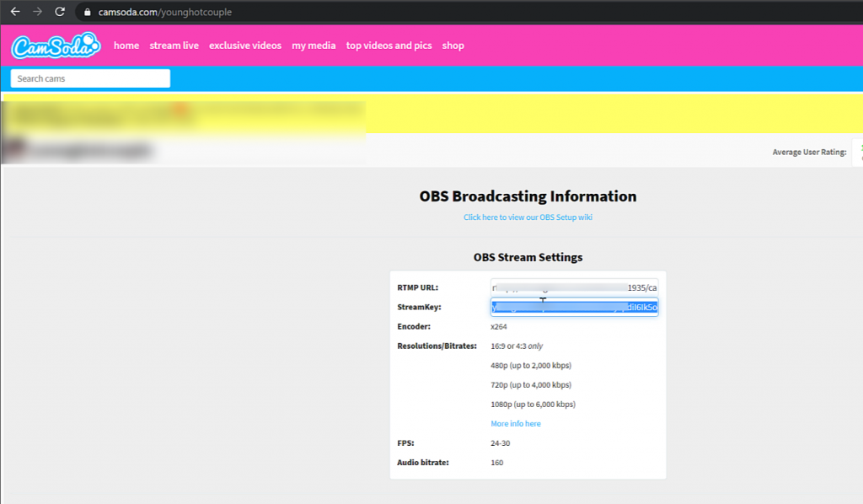The width and height of the screenshot is (863, 504).
Task: Click the x264 encoder value
Action: [499, 327]
